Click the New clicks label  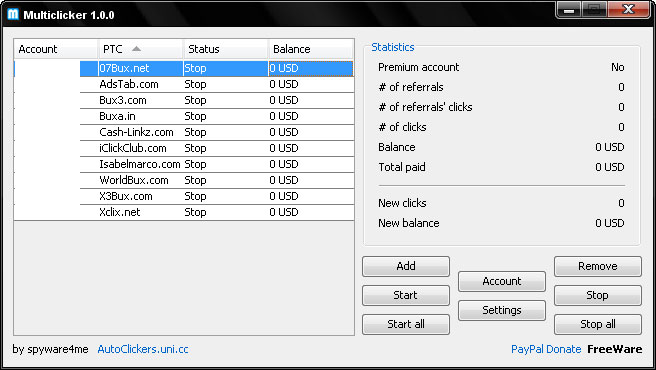[x=402, y=203]
